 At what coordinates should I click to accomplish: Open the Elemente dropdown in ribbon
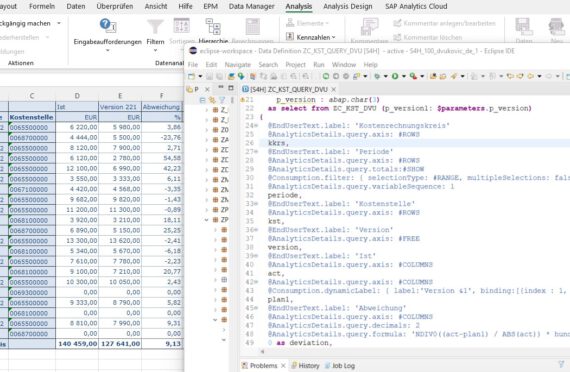click(x=307, y=23)
